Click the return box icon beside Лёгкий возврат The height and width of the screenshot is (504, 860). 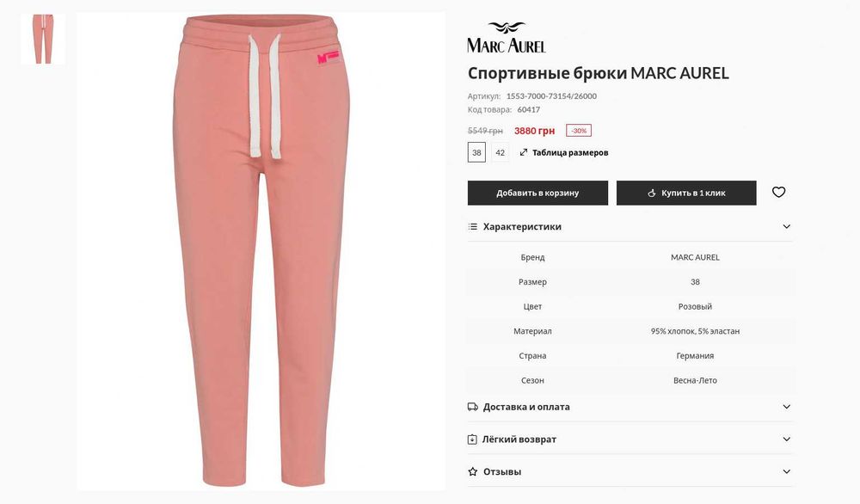472,439
